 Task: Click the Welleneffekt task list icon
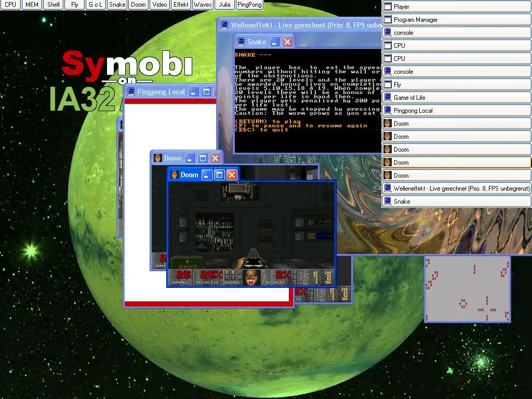coord(388,188)
